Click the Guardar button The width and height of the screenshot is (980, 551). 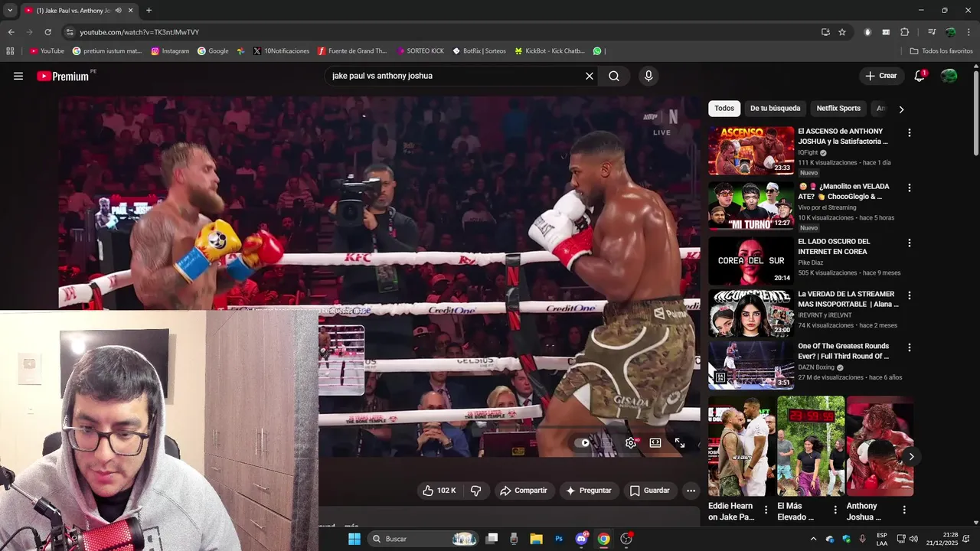tap(649, 491)
